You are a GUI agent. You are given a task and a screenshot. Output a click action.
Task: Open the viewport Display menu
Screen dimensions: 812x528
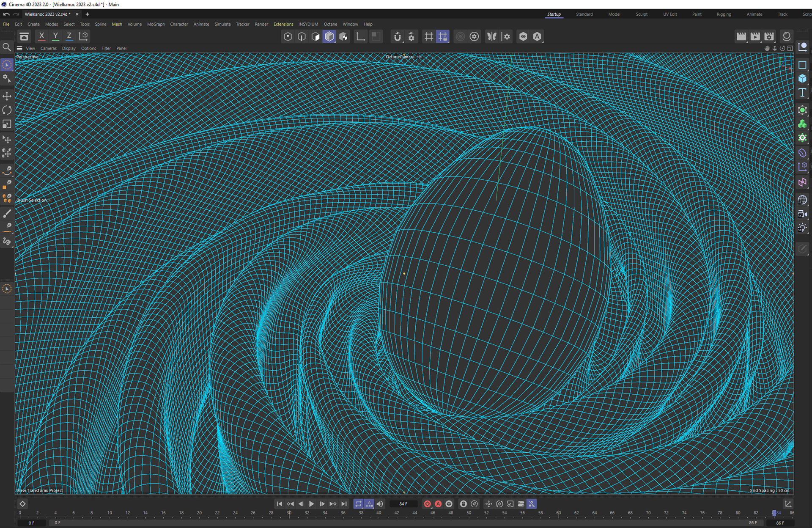[x=69, y=48]
